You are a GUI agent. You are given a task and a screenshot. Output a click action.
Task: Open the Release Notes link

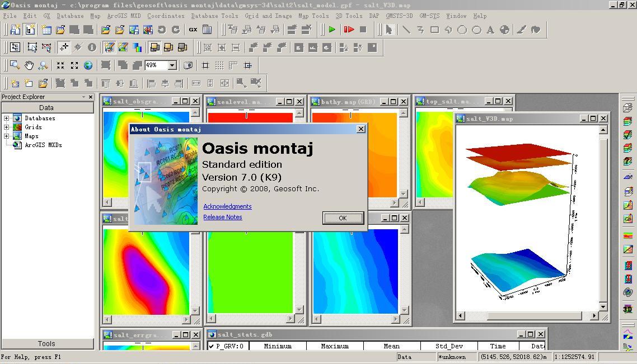tap(223, 217)
